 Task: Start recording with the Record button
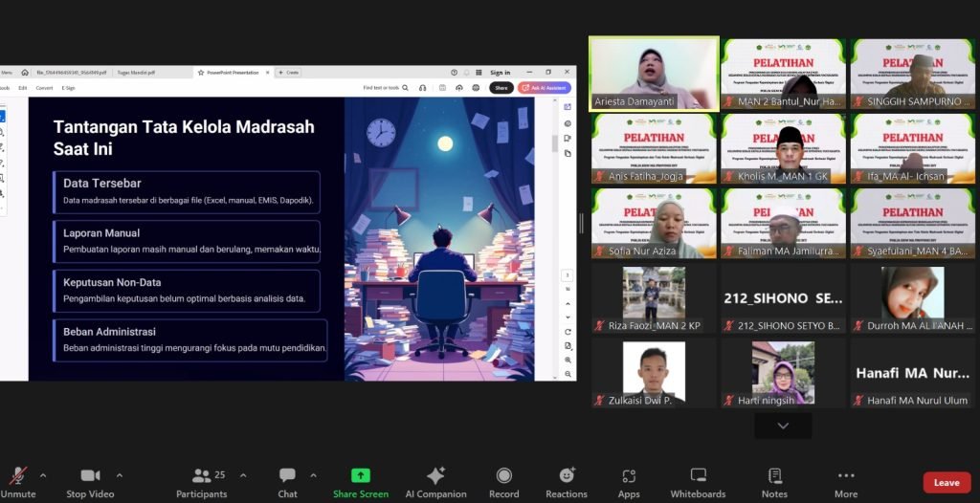click(x=503, y=476)
